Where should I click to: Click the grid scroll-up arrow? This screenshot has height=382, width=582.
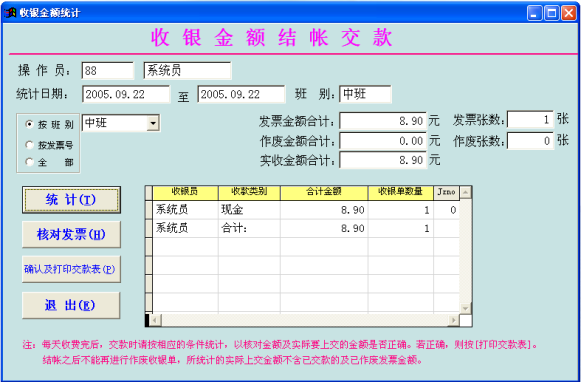click(465, 192)
